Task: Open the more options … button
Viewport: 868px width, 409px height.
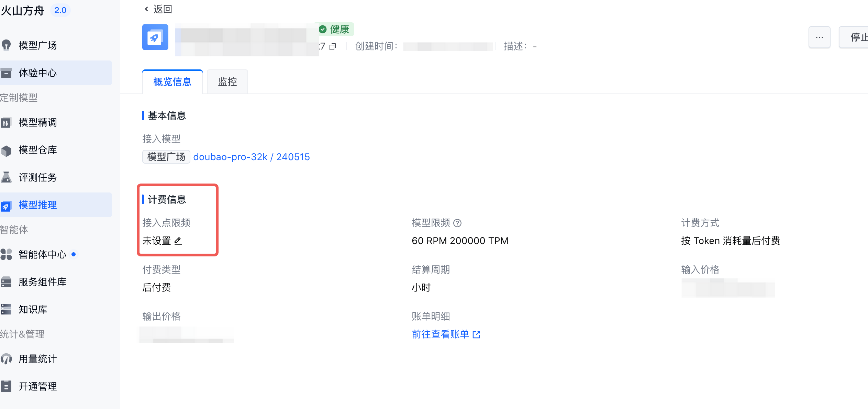Action: point(820,37)
